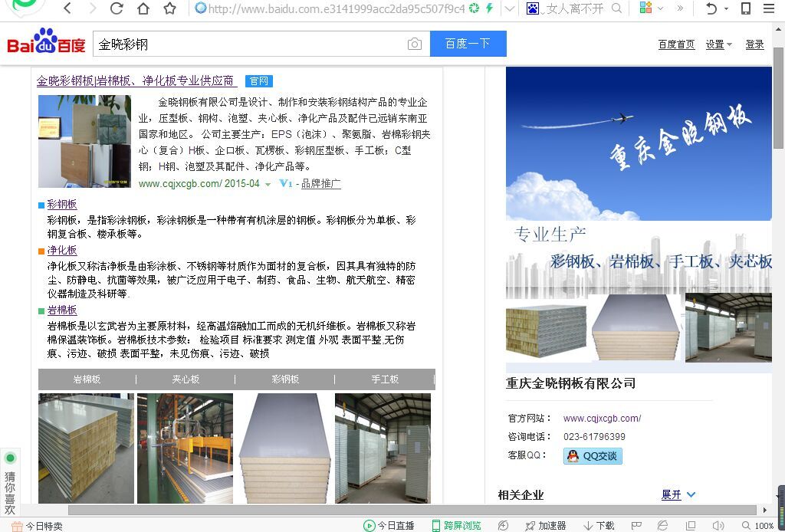The height and width of the screenshot is (532, 785).
Task: Click the circular plus icon before 加速器
Action: point(503,526)
